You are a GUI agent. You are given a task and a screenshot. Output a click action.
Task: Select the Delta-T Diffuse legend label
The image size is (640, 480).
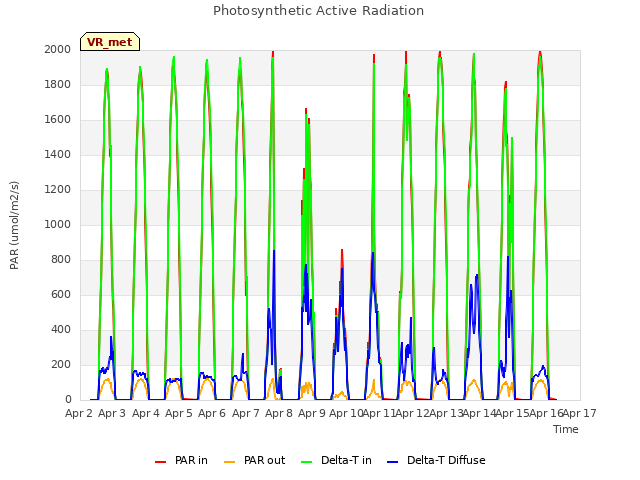[446, 460]
